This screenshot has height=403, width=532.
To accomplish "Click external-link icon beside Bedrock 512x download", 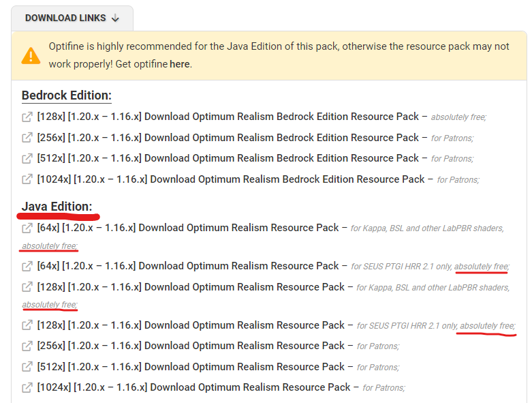I will click(x=27, y=158).
